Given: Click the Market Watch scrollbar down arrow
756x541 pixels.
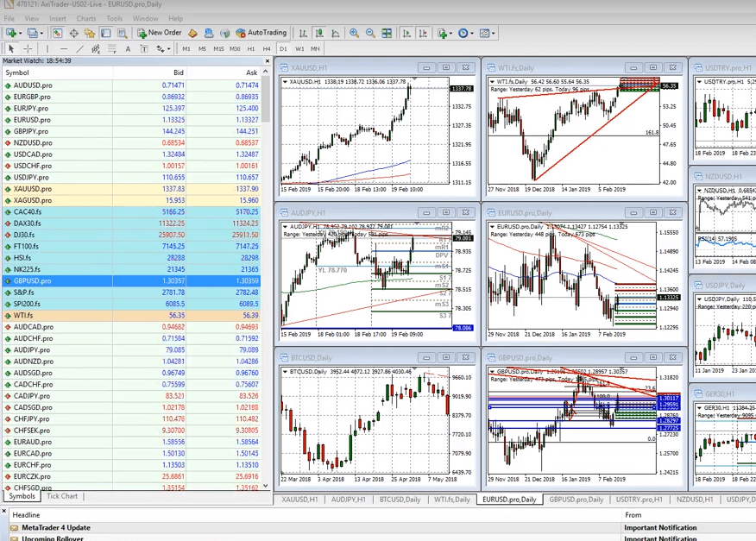Looking at the screenshot, I should (x=266, y=486).
